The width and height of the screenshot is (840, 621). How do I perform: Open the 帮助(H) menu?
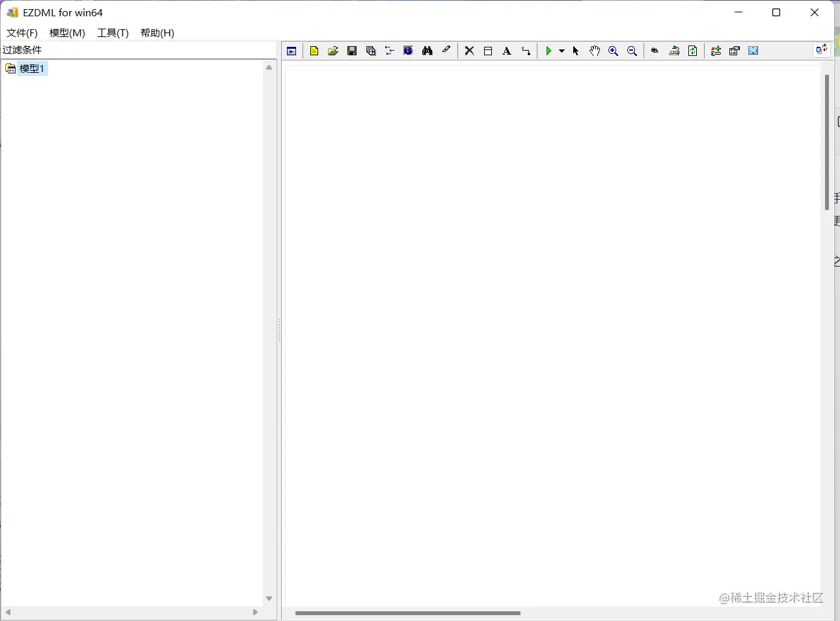157,33
